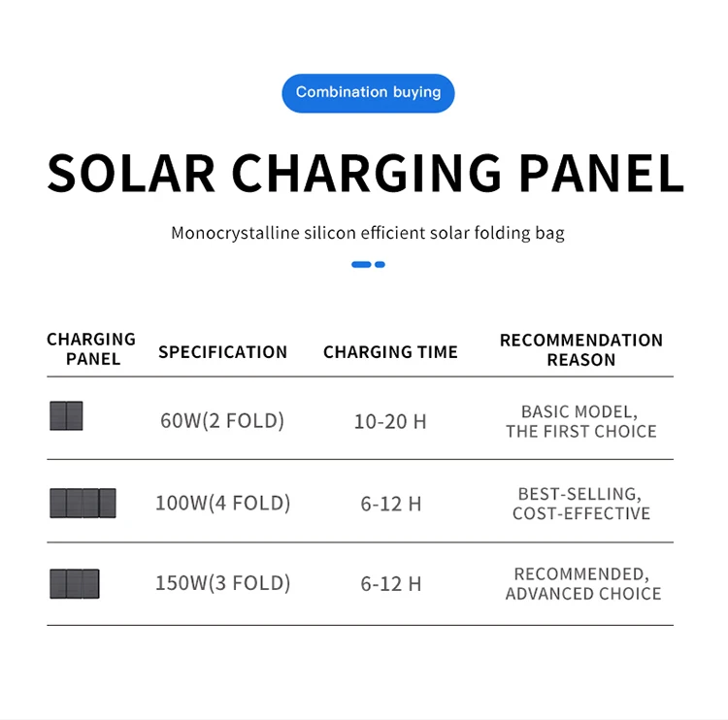
Task: Select the 100W(4 FOLD) specification
Action: pyautogui.click(x=222, y=504)
